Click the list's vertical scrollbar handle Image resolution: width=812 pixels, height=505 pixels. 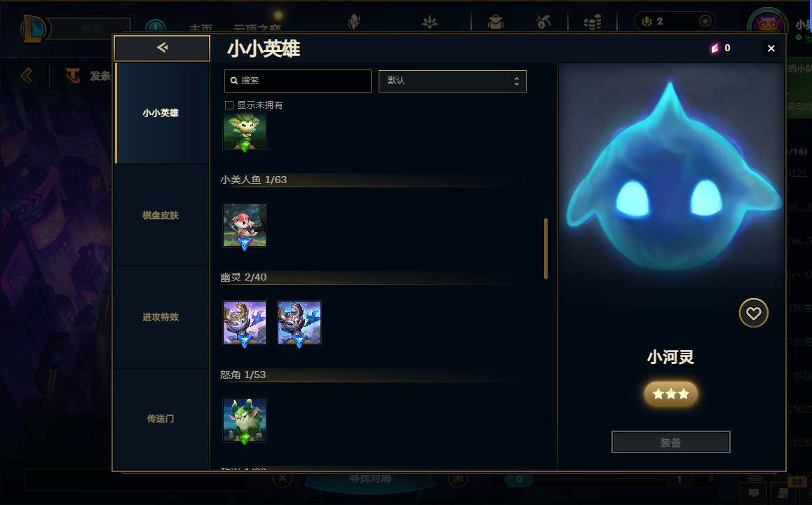[546, 248]
